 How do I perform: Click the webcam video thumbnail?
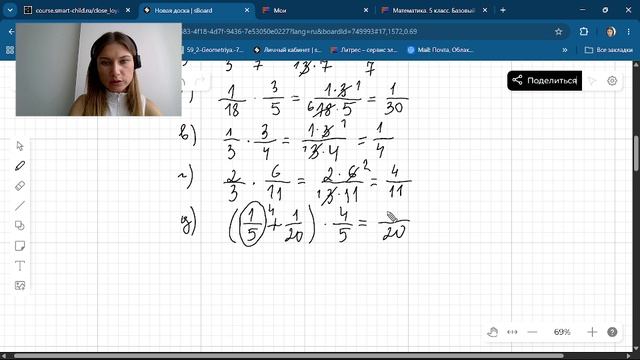coord(99,69)
